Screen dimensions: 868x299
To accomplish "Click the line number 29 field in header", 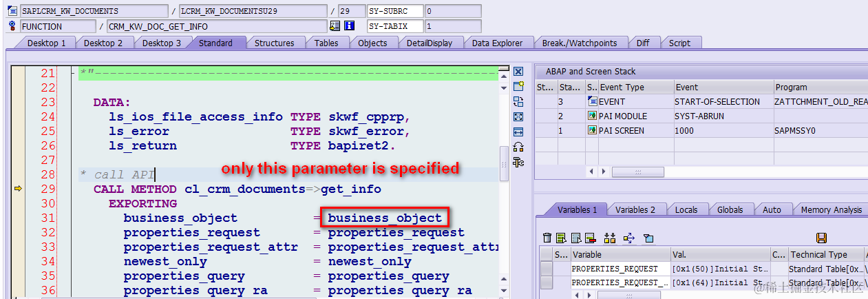I will point(351,12).
